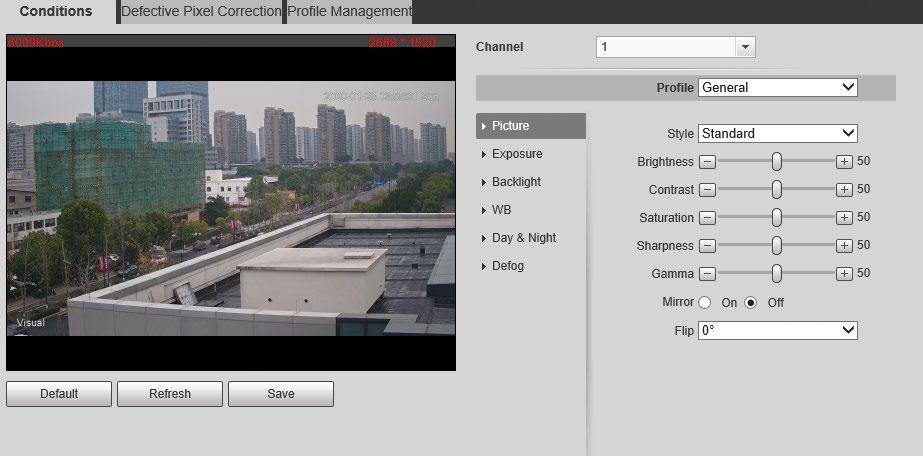Select Mirror Off radio button
The height and width of the screenshot is (456, 923).
[x=751, y=302]
